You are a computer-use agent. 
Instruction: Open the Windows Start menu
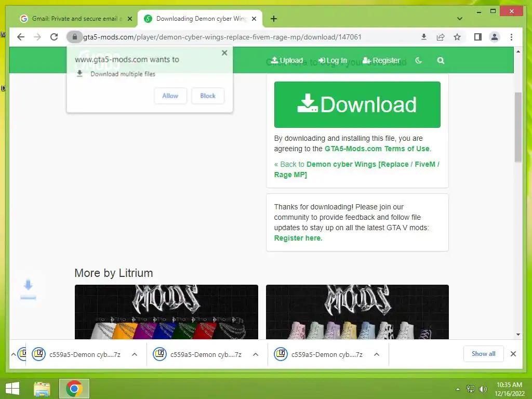coord(12,389)
